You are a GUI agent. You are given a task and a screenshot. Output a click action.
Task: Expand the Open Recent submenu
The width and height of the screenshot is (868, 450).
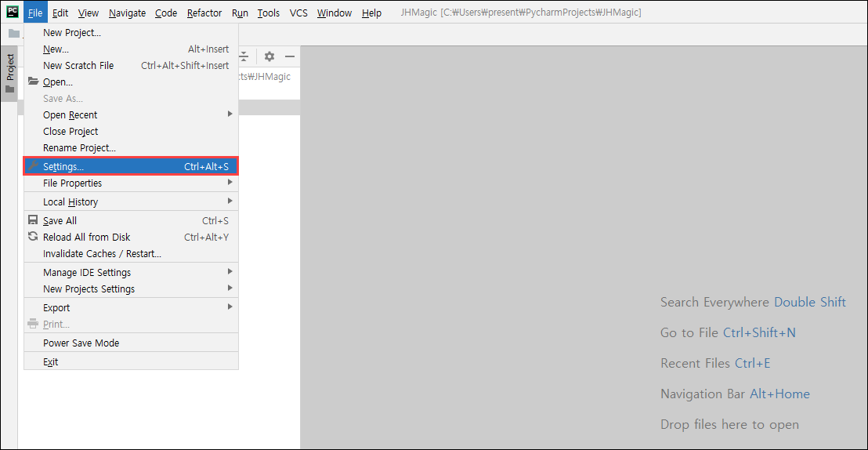131,114
